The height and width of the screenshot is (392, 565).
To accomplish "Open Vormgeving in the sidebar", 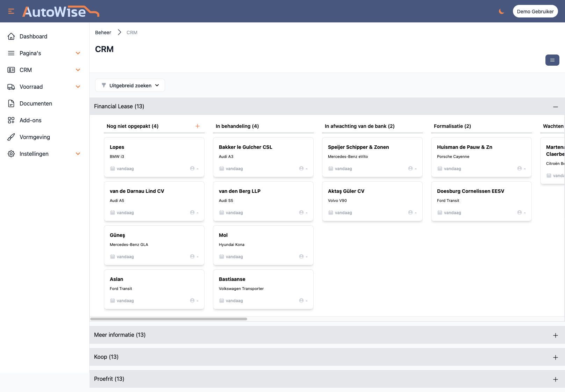I will 44,137.
